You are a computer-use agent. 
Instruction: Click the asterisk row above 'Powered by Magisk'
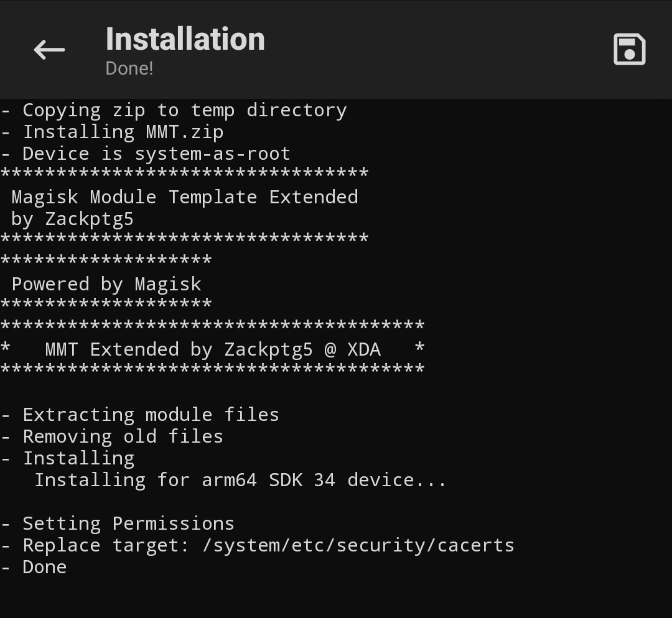[106, 260]
